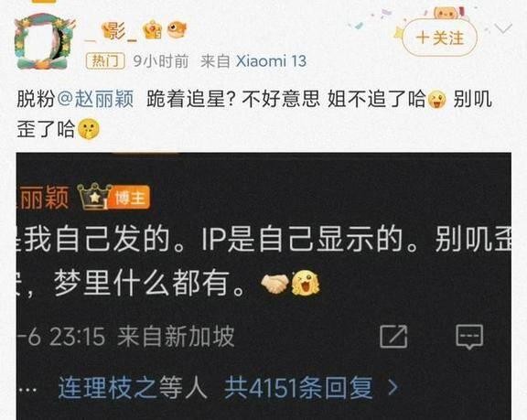
Task: Click the crown icon beside 丽颖
Action: 94,196
